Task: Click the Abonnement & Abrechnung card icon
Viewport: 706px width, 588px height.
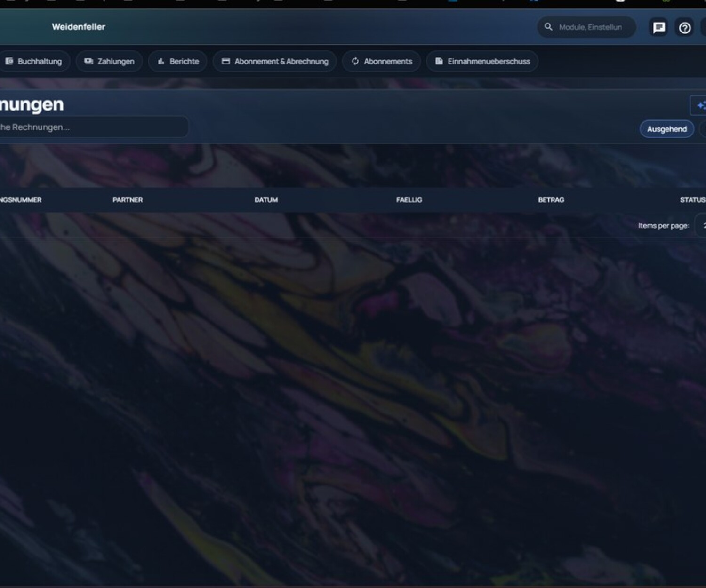Action: click(225, 61)
